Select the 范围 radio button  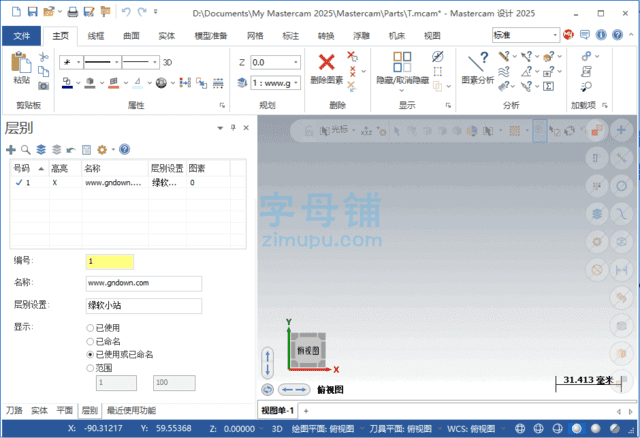(x=90, y=368)
